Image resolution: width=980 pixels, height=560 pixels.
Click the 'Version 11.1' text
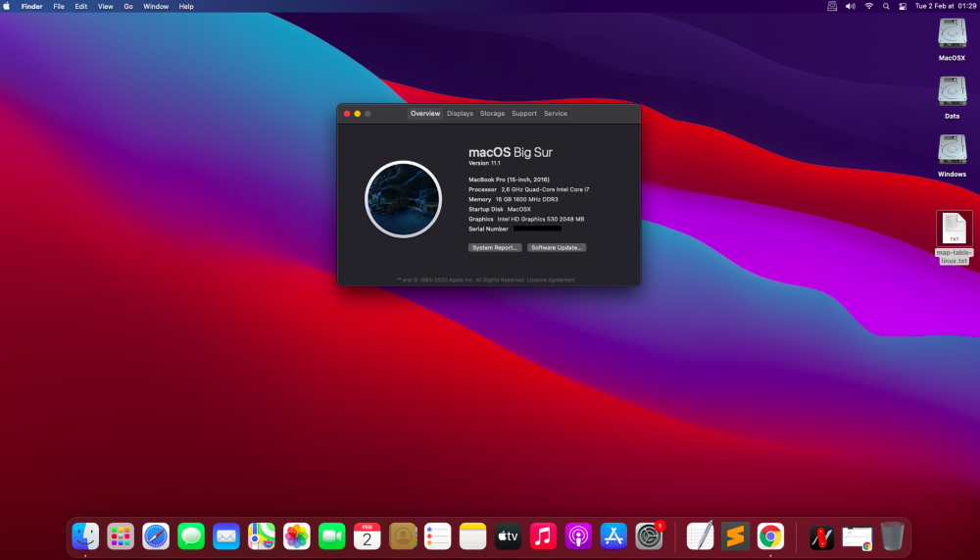click(x=484, y=163)
